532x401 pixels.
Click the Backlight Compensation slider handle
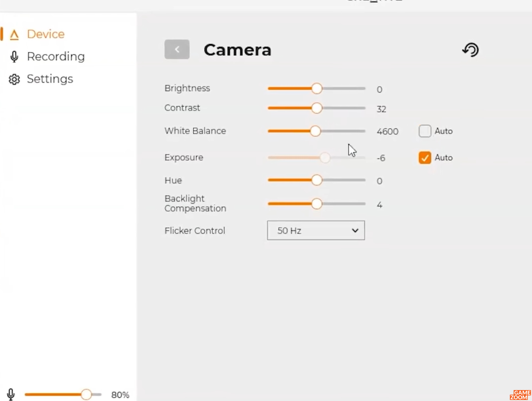point(317,204)
